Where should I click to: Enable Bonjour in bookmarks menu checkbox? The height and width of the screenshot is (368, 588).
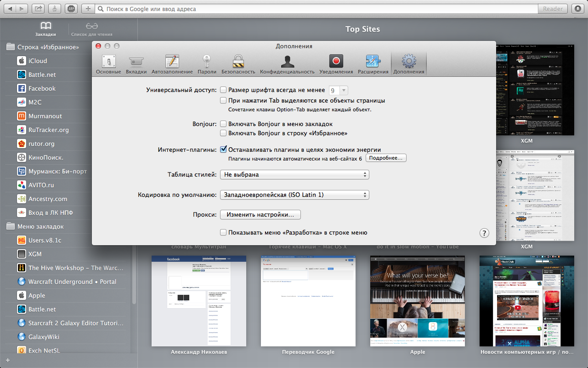pos(223,124)
